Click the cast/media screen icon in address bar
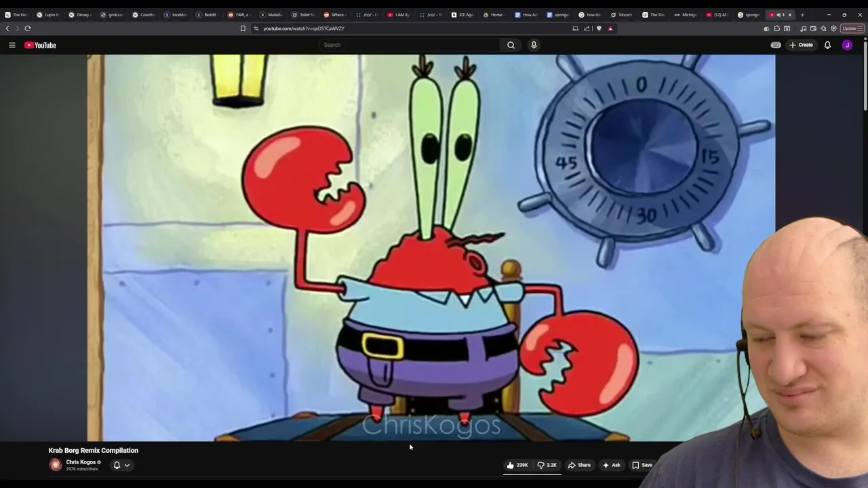 tap(575, 28)
